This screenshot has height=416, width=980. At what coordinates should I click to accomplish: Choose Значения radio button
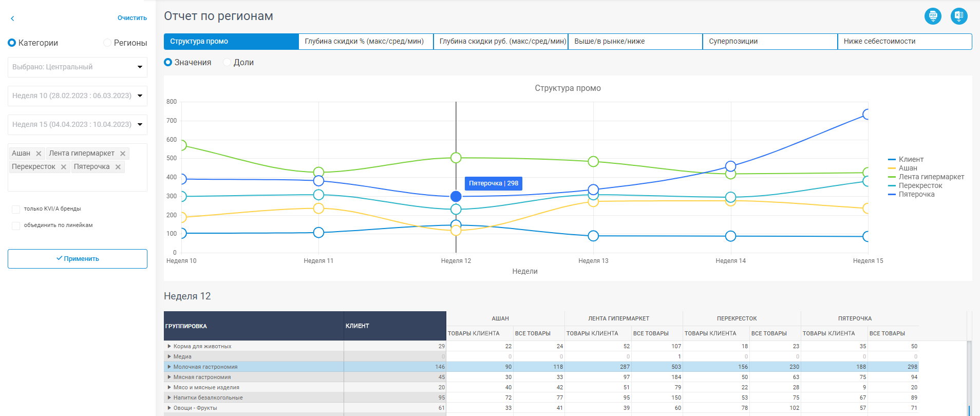coord(168,62)
